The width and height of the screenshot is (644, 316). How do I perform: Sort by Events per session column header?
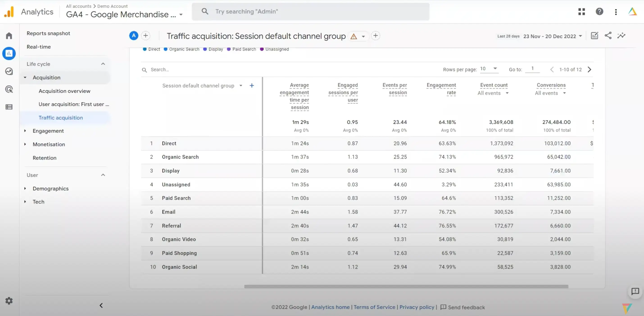[x=395, y=89]
